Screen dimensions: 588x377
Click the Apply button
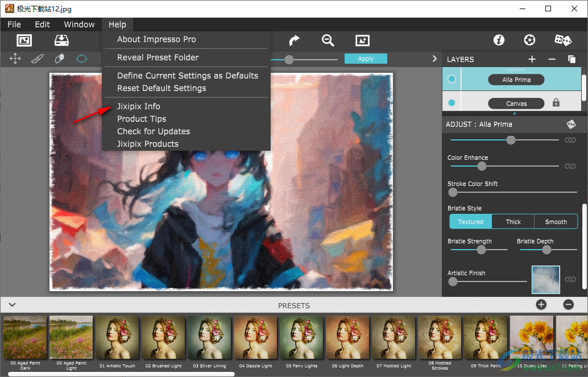pos(366,59)
